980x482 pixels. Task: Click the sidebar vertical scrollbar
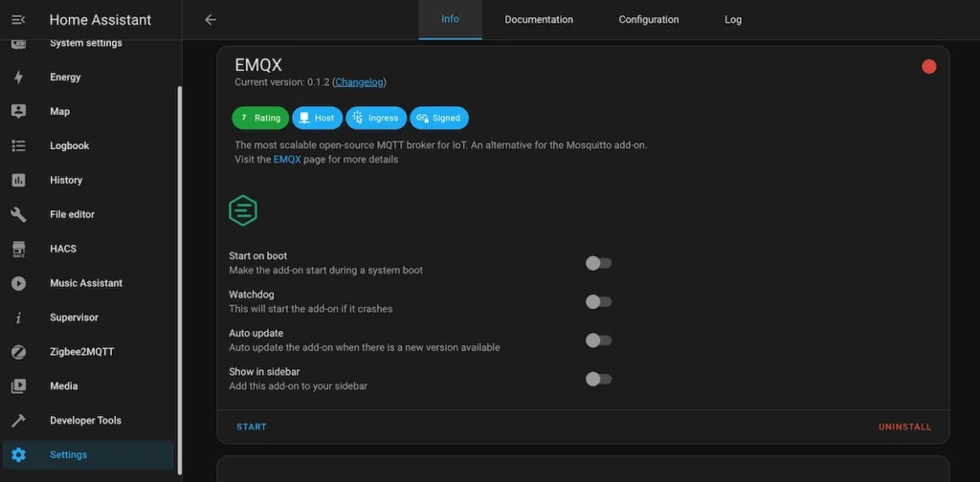[180, 279]
